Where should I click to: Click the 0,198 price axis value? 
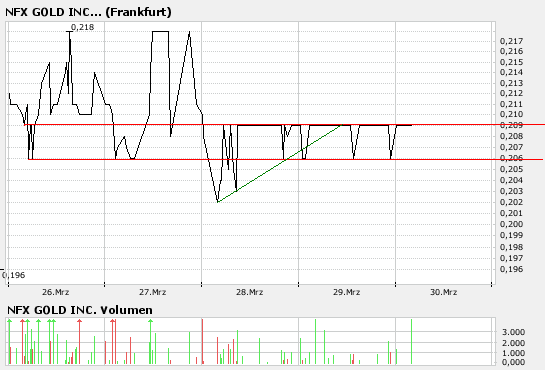(511, 247)
